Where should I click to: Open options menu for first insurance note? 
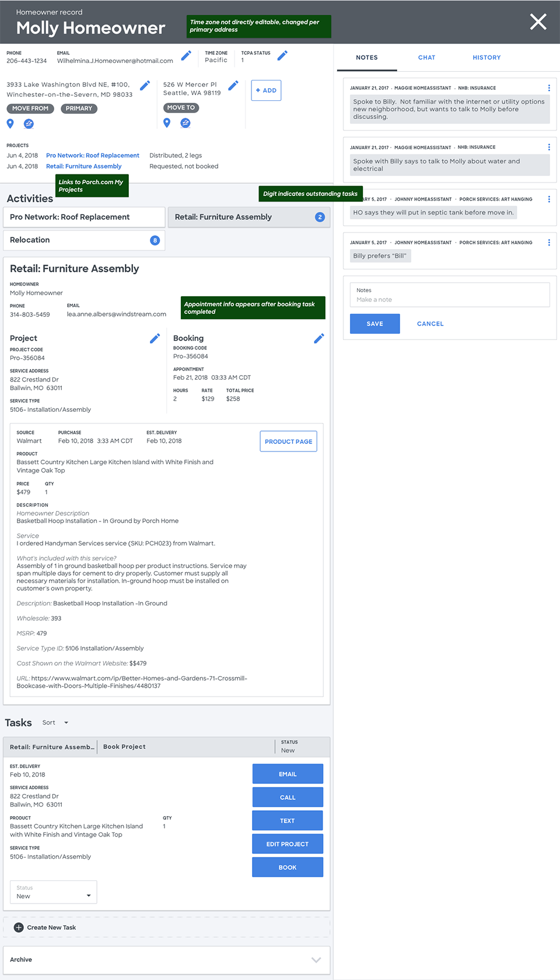pyautogui.click(x=549, y=88)
